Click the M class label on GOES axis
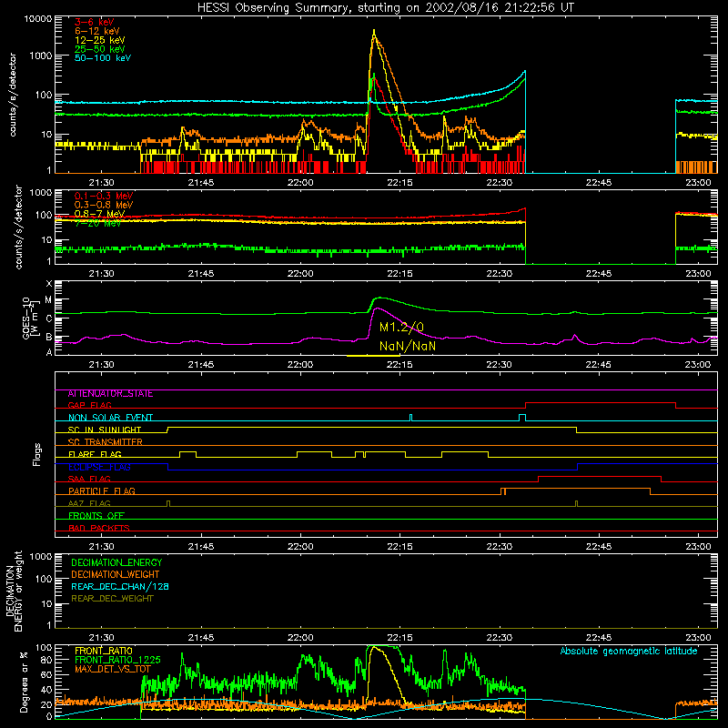Image resolution: width=728 pixels, height=728 pixels. click(49, 300)
